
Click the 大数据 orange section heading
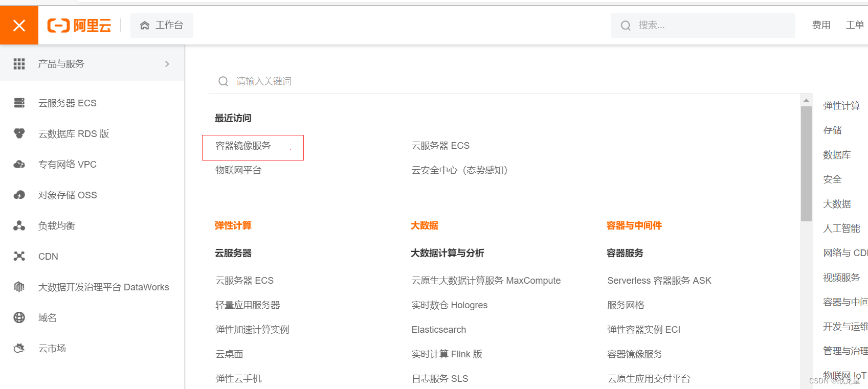(425, 225)
